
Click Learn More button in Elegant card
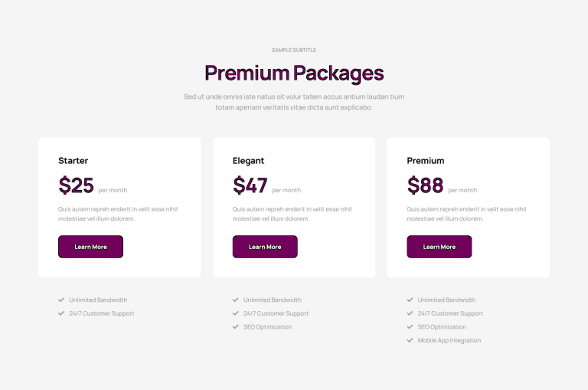(265, 247)
